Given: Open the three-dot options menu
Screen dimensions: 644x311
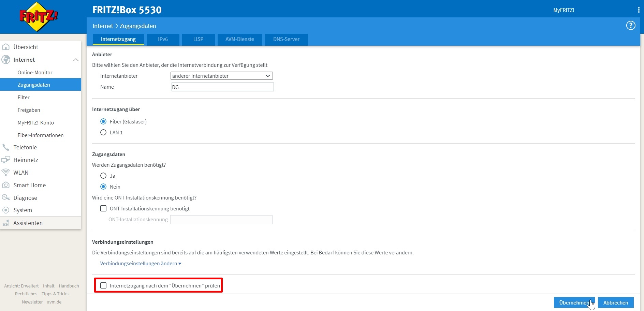Looking at the screenshot, I should pyautogui.click(x=639, y=10).
